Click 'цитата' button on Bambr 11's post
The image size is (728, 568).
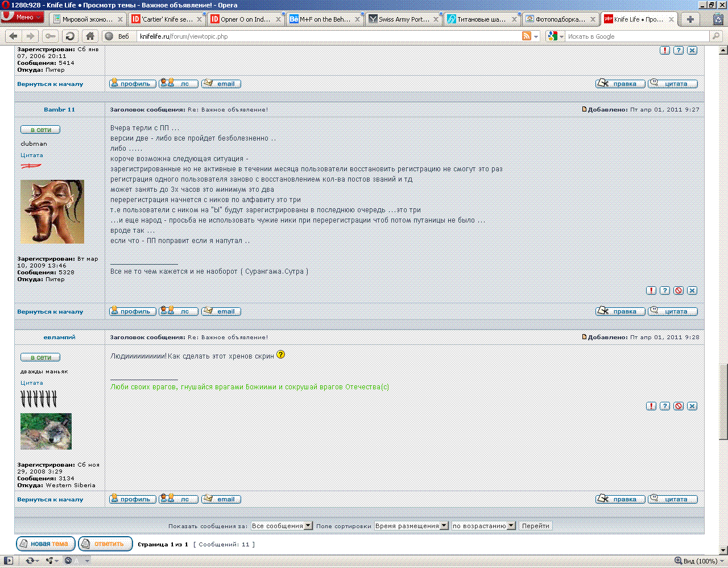coord(673,311)
